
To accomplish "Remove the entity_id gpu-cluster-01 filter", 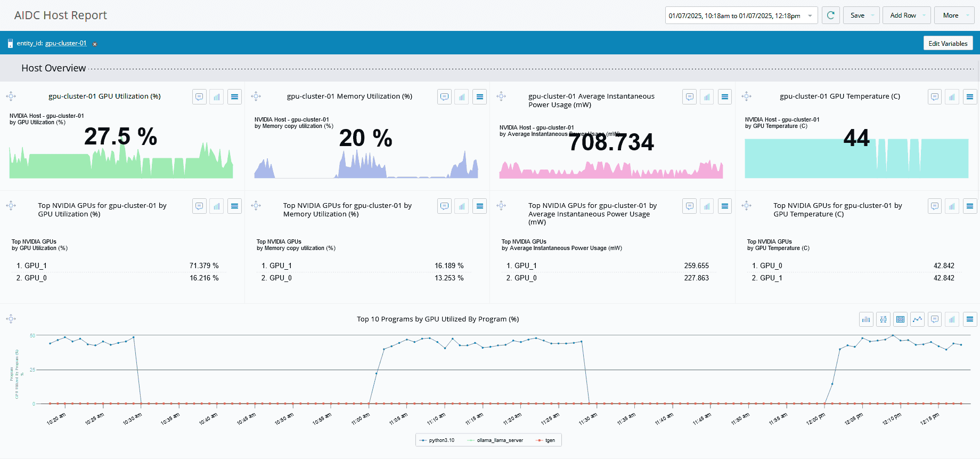I will (95, 44).
